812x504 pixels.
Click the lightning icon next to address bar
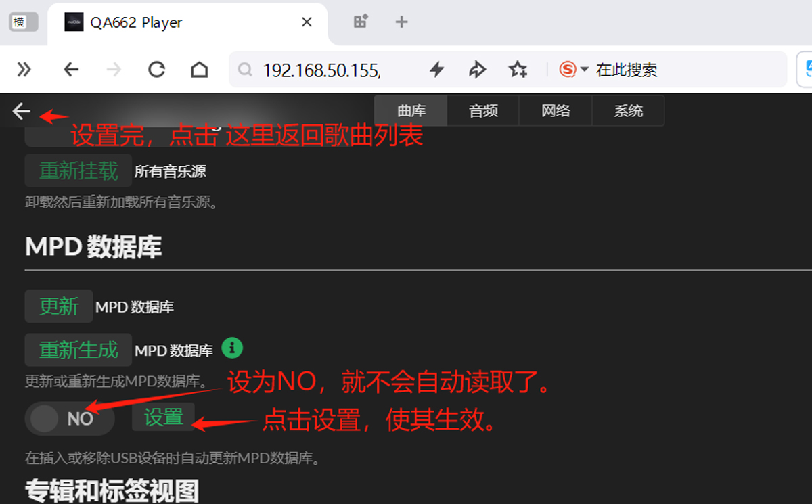[x=436, y=69]
